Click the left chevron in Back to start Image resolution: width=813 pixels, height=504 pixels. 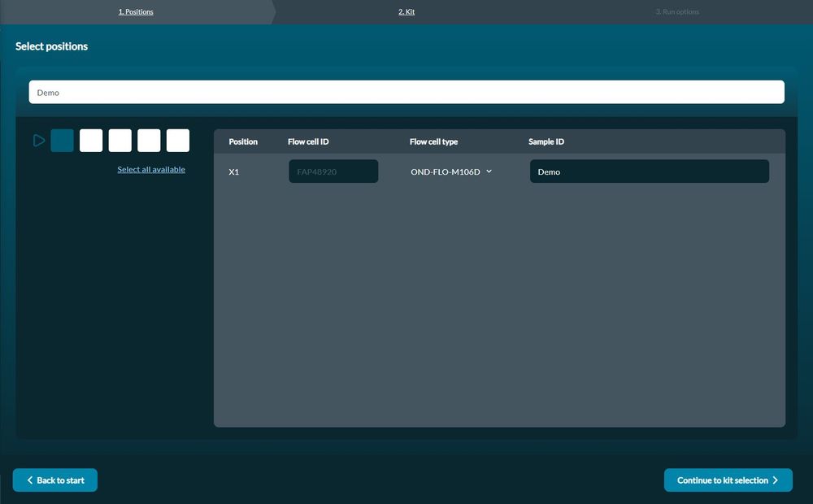[29, 480]
